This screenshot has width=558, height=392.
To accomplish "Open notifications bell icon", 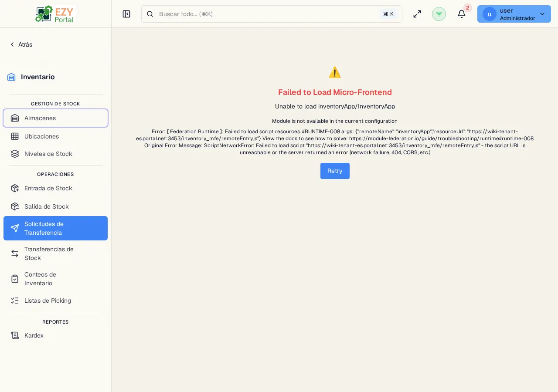I will point(462,14).
